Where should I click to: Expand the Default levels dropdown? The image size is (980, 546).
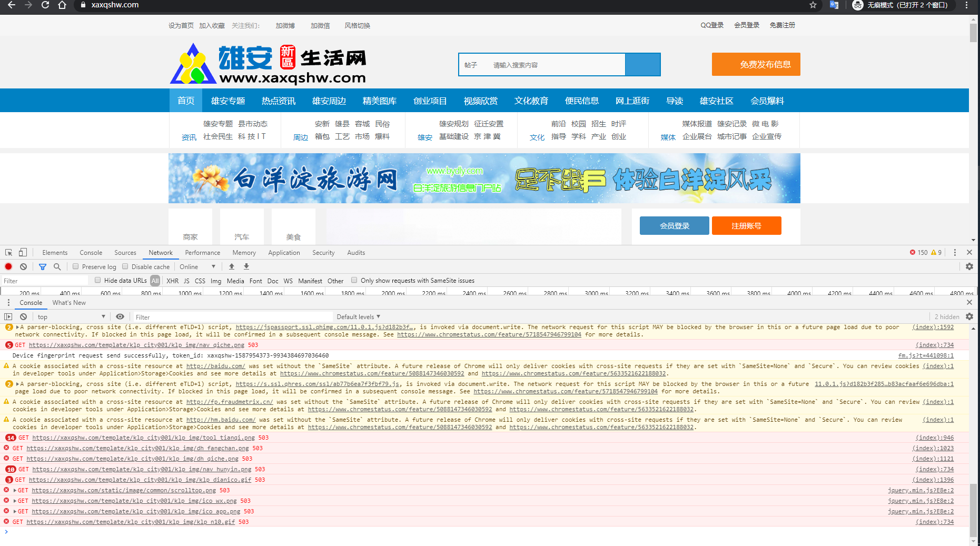coord(358,317)
